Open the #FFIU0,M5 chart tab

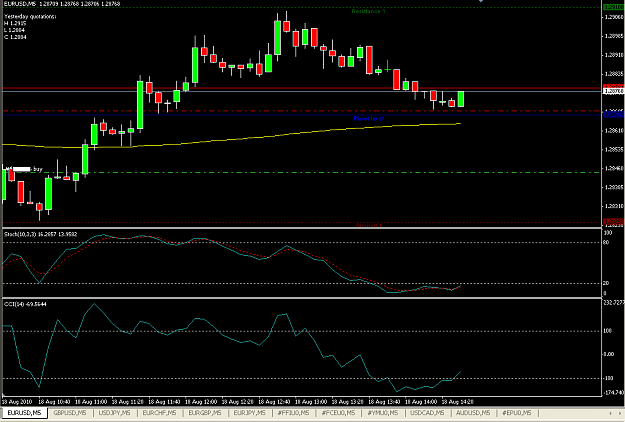[294, 413]
